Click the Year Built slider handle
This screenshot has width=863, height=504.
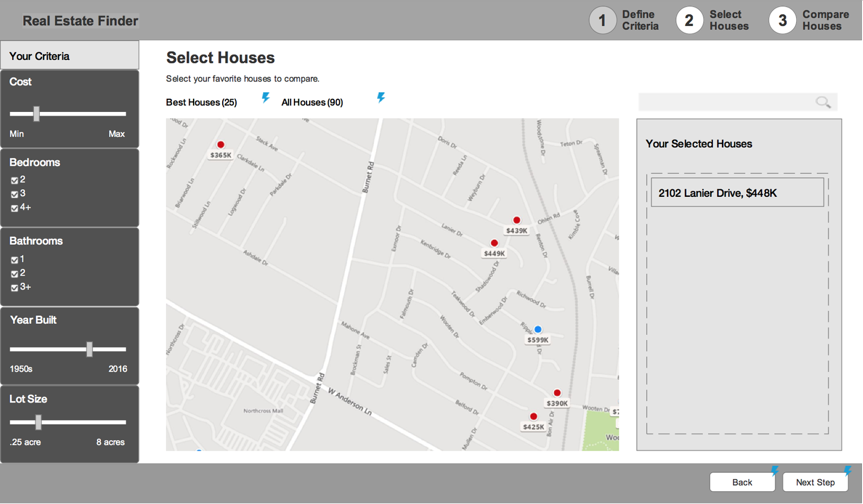click(x=89, y=349)
